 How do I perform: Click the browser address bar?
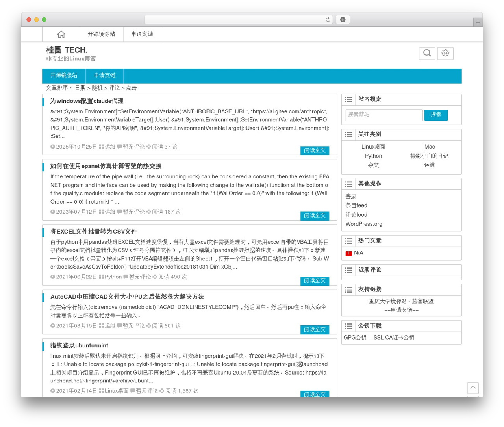tap(238, 20)
